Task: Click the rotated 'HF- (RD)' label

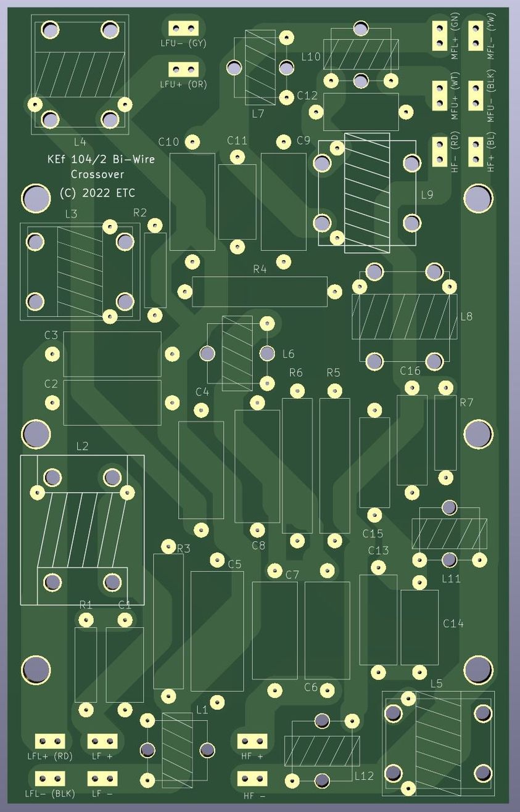Action: (455, 152)
